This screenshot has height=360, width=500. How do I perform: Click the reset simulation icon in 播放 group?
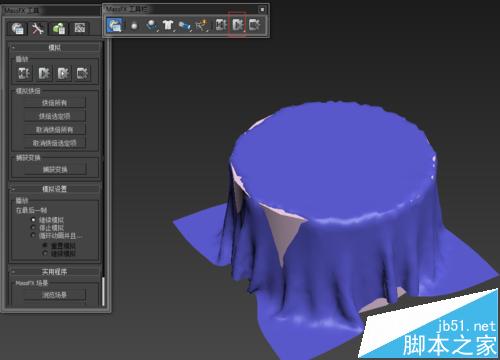click(24, 73)
